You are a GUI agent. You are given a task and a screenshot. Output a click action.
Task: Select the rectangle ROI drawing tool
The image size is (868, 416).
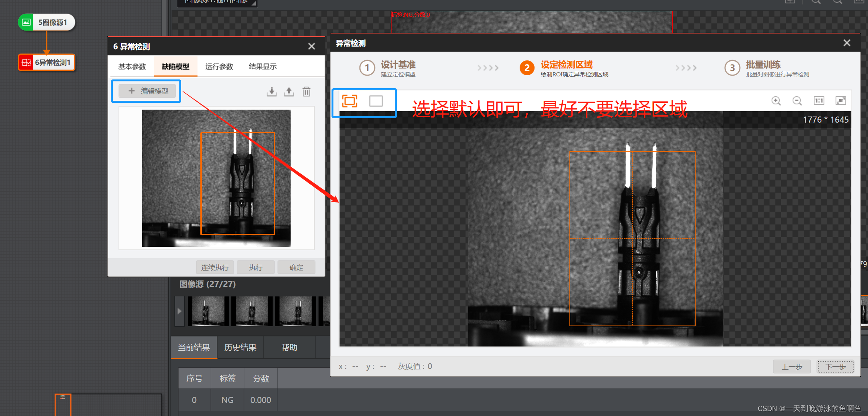pyautogui.click(x=375, y=101)
